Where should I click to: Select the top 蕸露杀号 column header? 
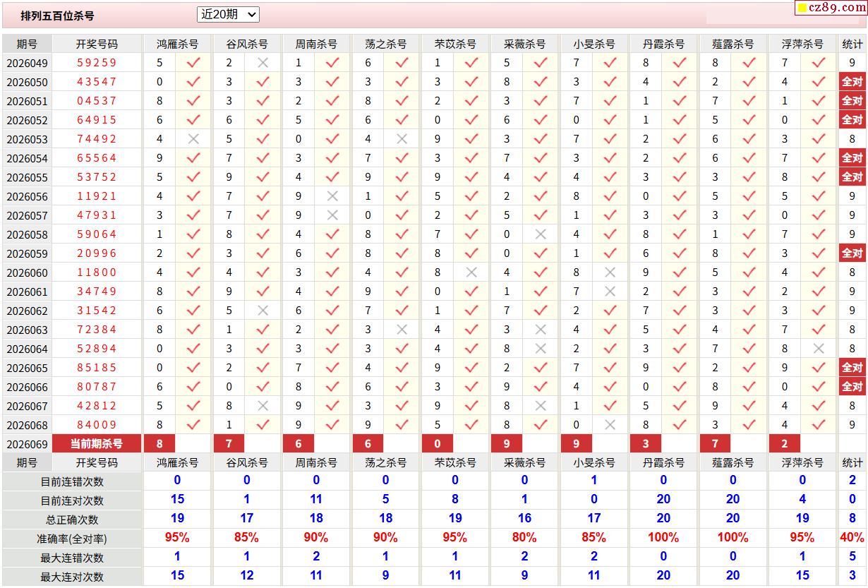733,44
